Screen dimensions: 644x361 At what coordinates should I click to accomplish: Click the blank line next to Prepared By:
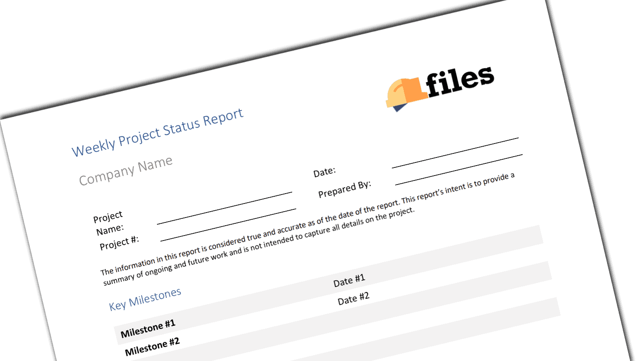click(x=459, y=169)
